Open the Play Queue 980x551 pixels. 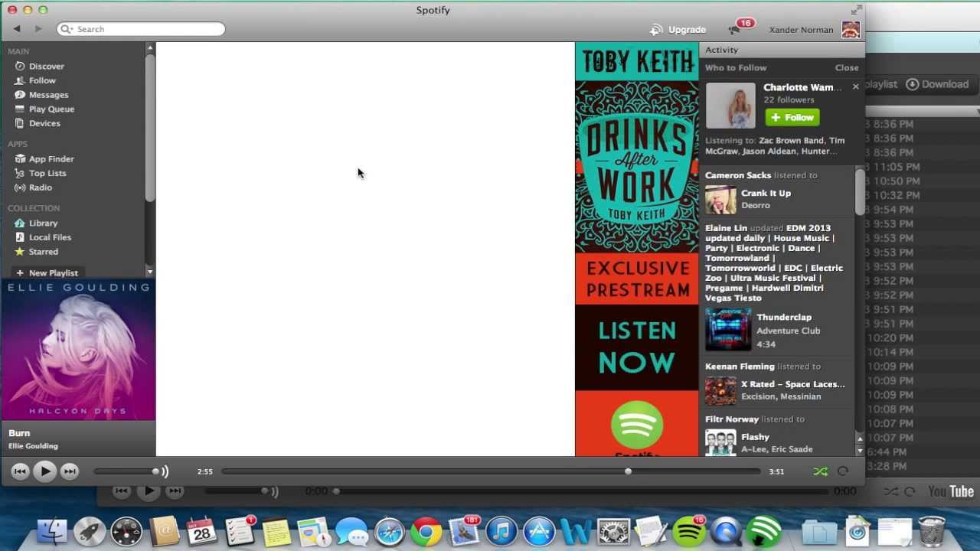[x=51, y=109]
